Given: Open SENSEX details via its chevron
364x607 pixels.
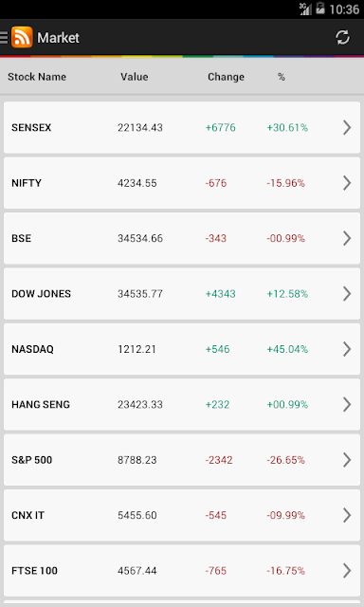Looking at the screenshot, I should (x=347, y=127).
